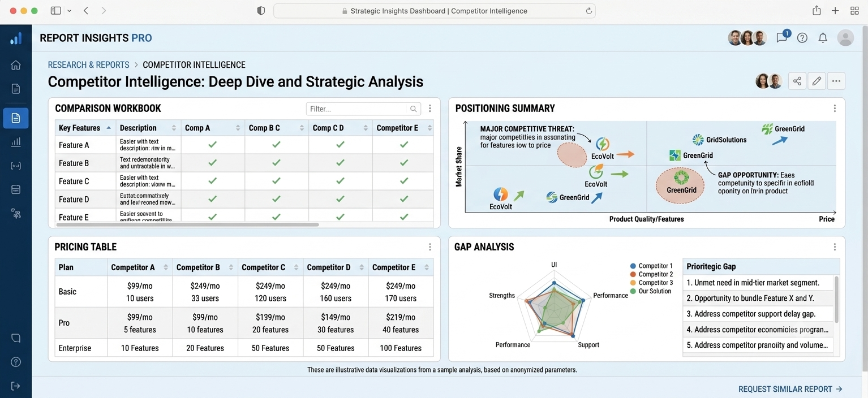Click the share icon button
This screenshot has height=398, width=868.
point(797,81)
